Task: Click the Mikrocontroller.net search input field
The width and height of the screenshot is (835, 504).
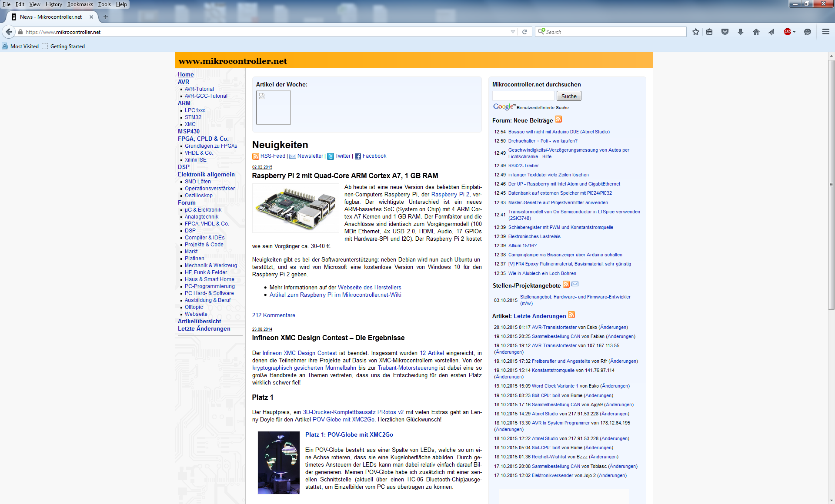Action: (523, 96)
